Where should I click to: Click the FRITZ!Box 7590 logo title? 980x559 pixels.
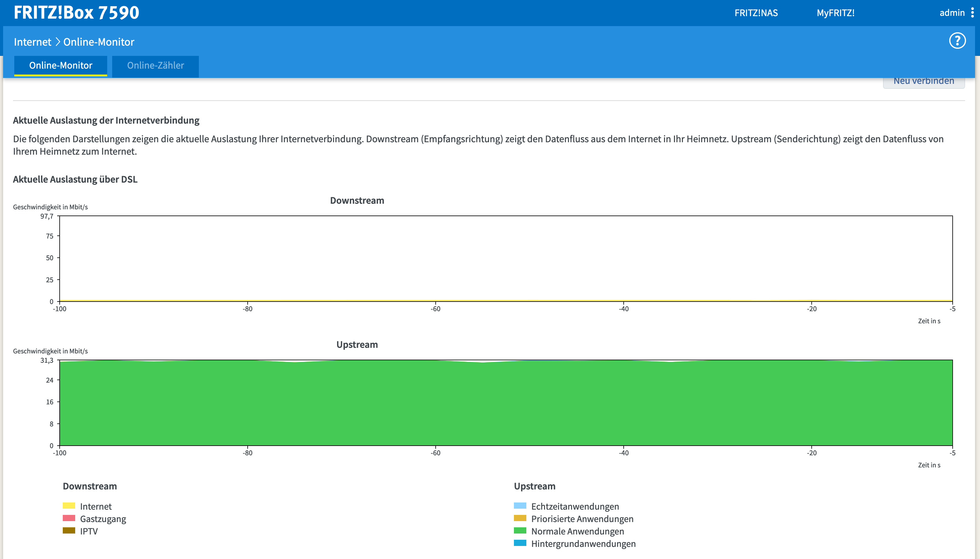(76, 12)
